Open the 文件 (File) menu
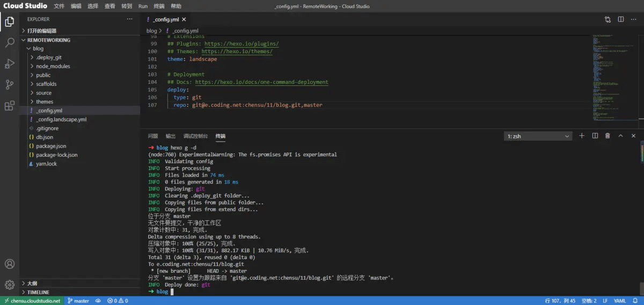This screenshot has height=305, width=644. pos(59,6)
